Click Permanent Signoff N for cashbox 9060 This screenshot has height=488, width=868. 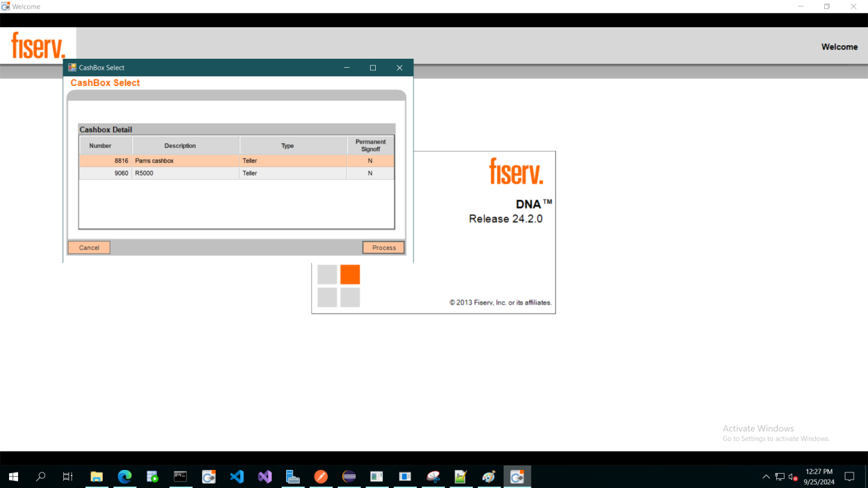370,173
